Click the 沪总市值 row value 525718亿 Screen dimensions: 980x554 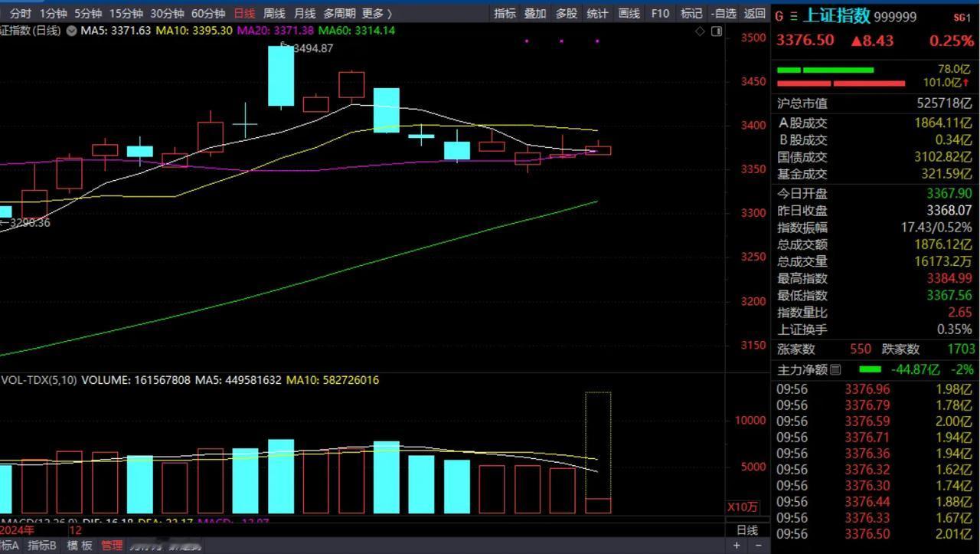coord(945,103)
